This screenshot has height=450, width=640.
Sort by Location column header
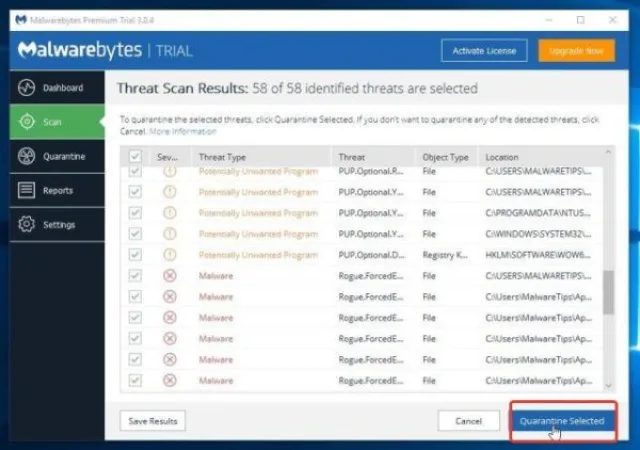(x=541, y=157)
